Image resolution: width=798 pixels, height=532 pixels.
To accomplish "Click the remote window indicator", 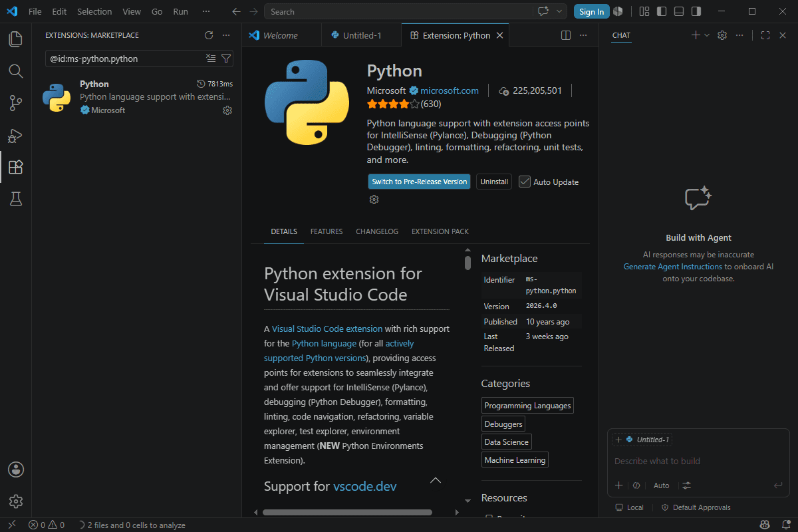I will (x=11, y=525).
